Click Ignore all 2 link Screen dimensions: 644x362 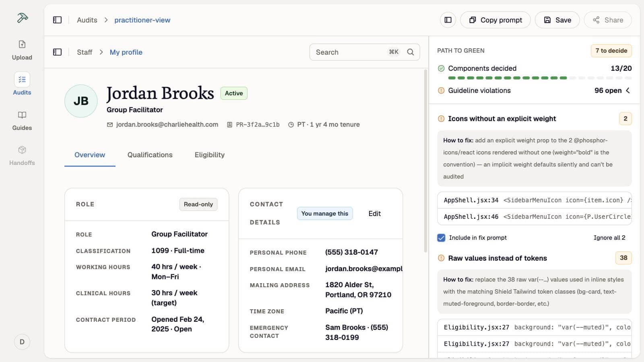click(609, 238)
